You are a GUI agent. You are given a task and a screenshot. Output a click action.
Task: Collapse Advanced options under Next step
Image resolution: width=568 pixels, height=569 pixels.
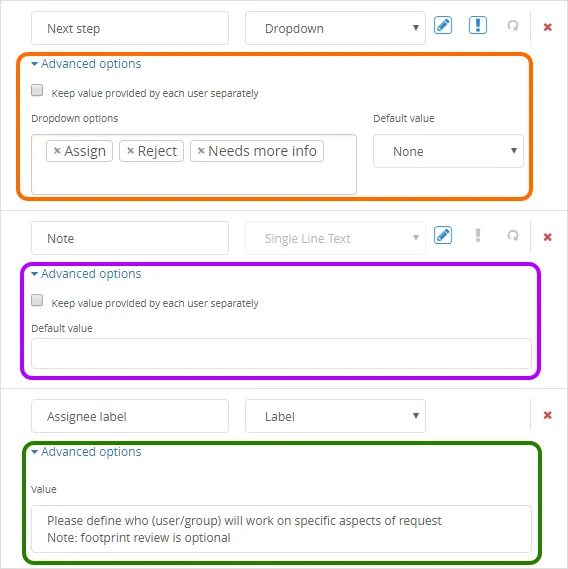pos(86,64)
